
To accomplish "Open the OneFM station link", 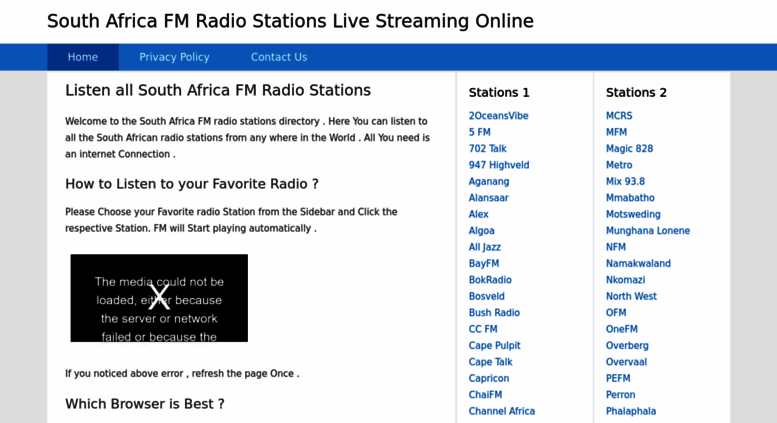I will (621, 329).
